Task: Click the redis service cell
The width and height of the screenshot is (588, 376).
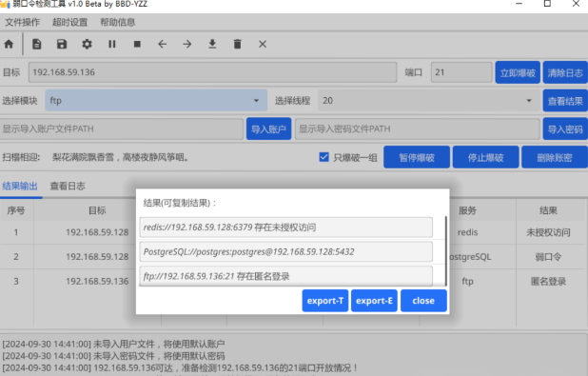Action: [x=467, y=232]
